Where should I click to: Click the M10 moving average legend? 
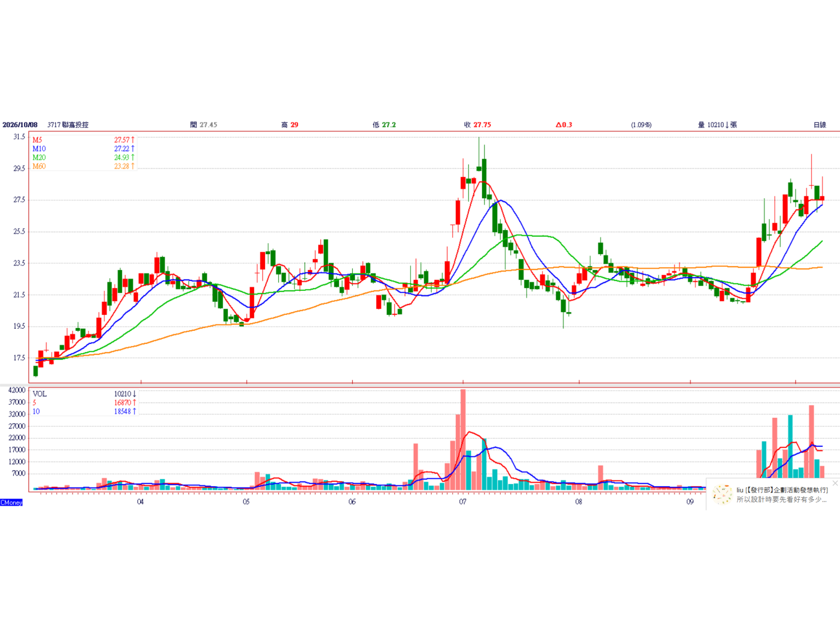(39, 149)
